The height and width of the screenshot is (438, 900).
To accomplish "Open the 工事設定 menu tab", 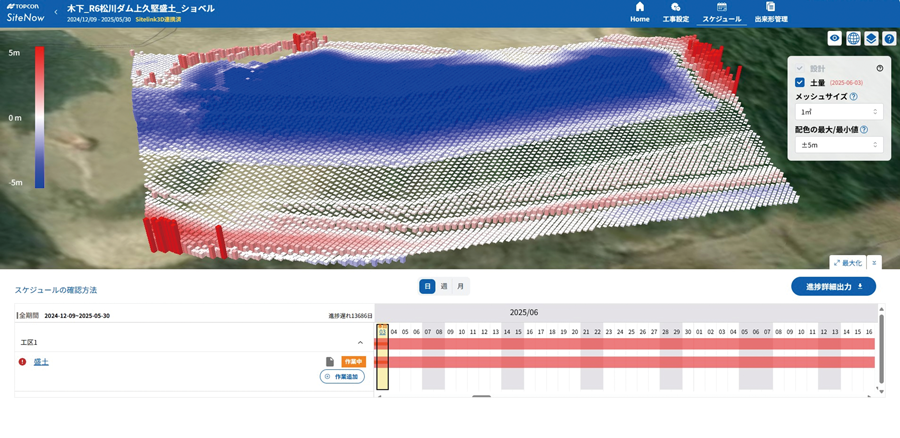I will click(x=676, y=13).
